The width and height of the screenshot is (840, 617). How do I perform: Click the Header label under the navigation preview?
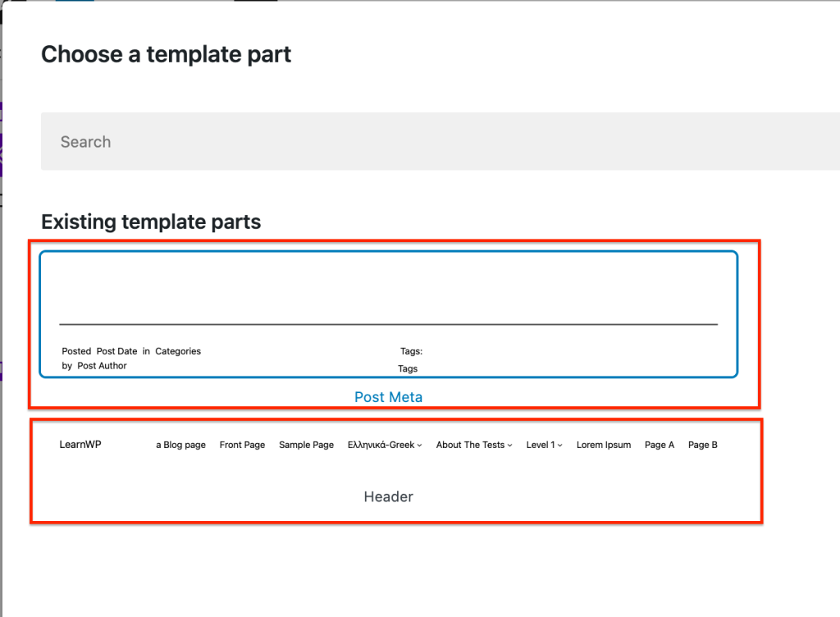tap(388, 496)
